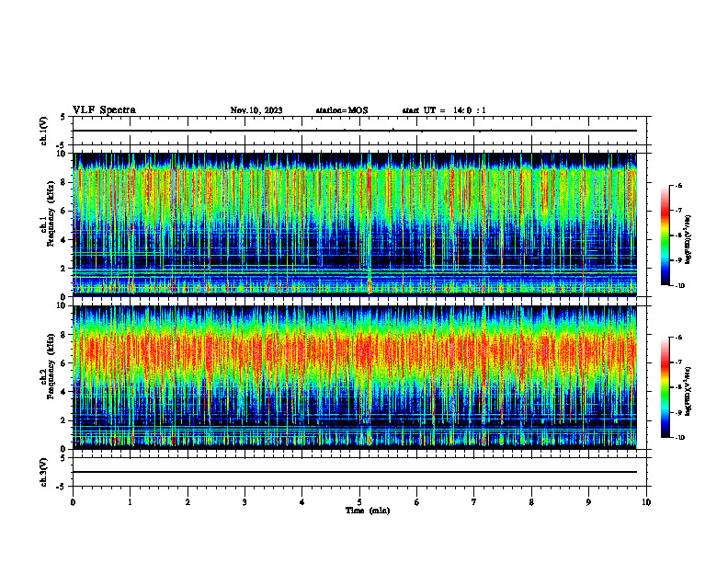Click the "-10" label on the ch.1 colorbar
The image size is (728, 563).
click(x=680, y=286)
